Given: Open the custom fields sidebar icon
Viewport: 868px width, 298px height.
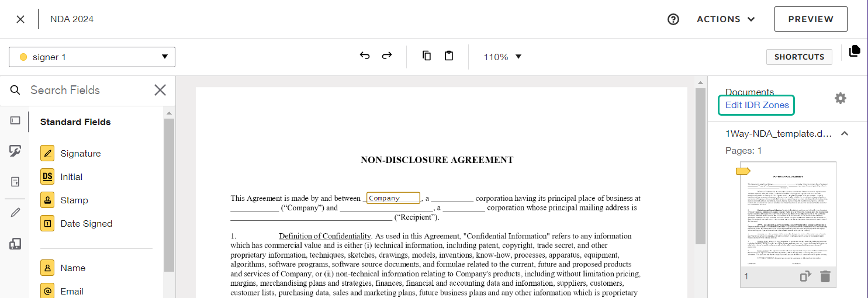Looking at the screenshot, I should coord(15,151).
